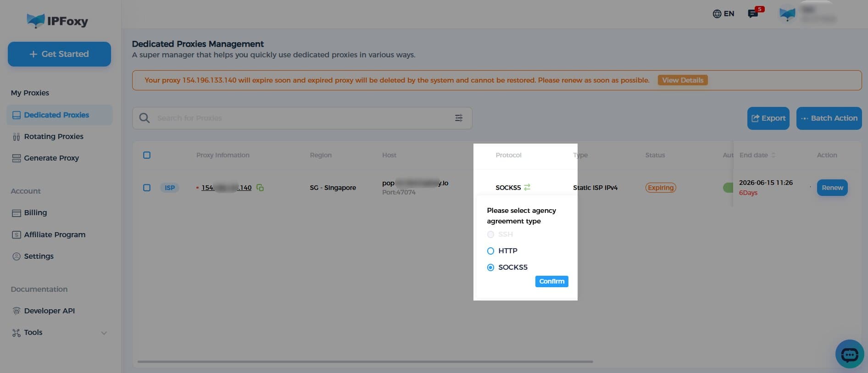The image size is (868, 373).
Task: Open the Batch Action dropdown
Action: pos(829,118)
